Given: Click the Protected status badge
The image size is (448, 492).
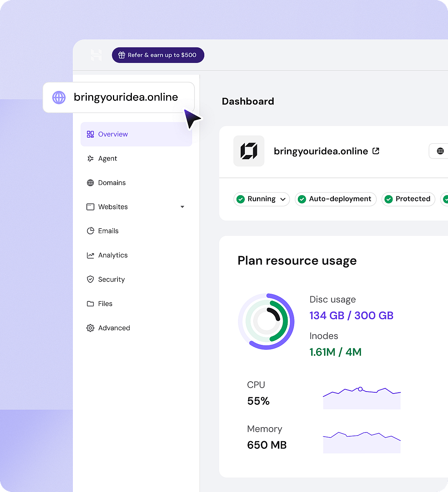Looking at the screenshot, I should tap(409, 199).
